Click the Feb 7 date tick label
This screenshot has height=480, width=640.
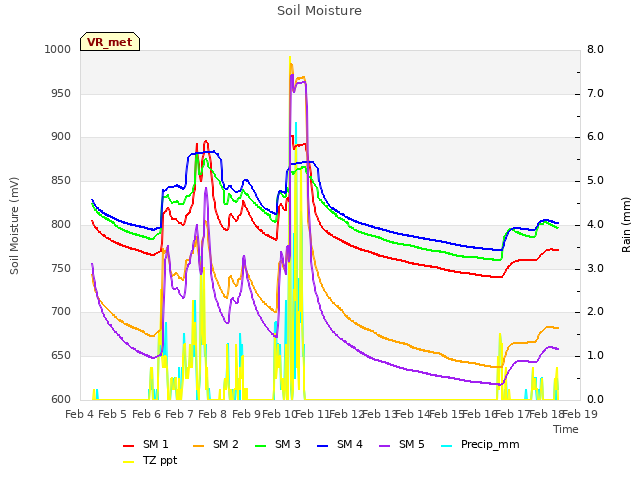[180, 414]
